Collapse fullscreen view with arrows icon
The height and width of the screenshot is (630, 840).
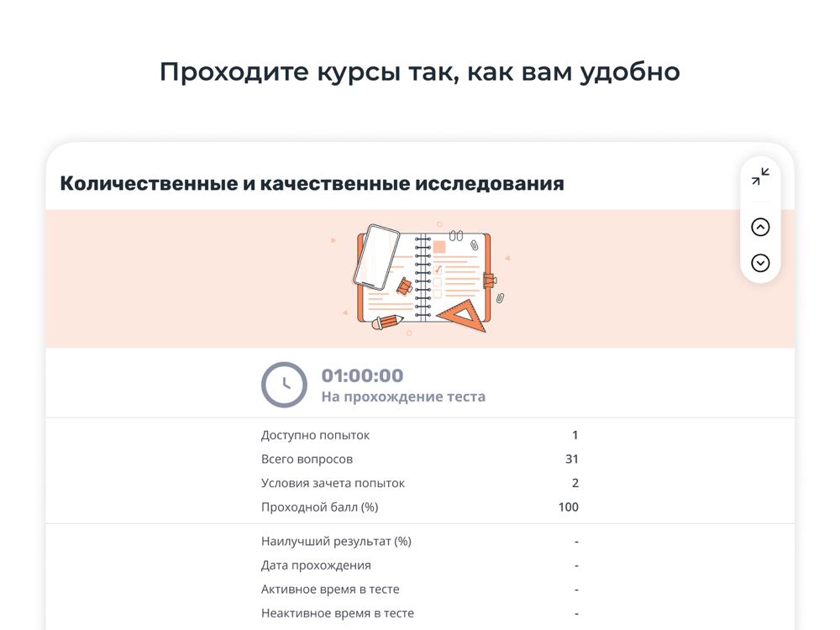760,176
